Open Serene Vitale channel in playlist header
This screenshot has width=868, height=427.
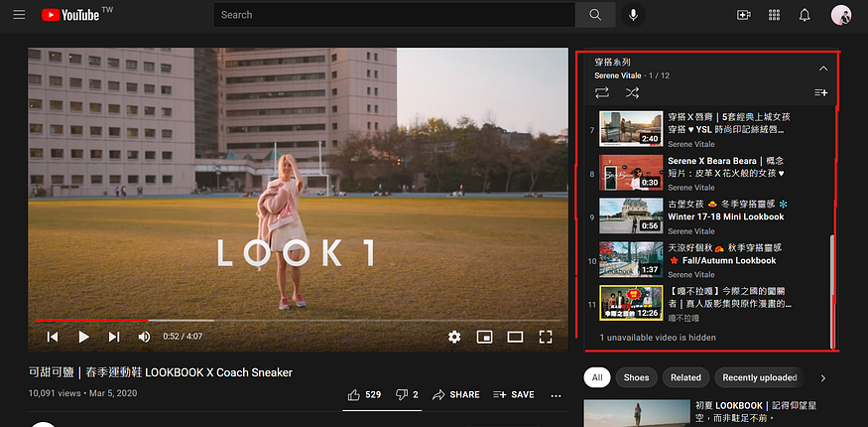click(x=618, y=75)
